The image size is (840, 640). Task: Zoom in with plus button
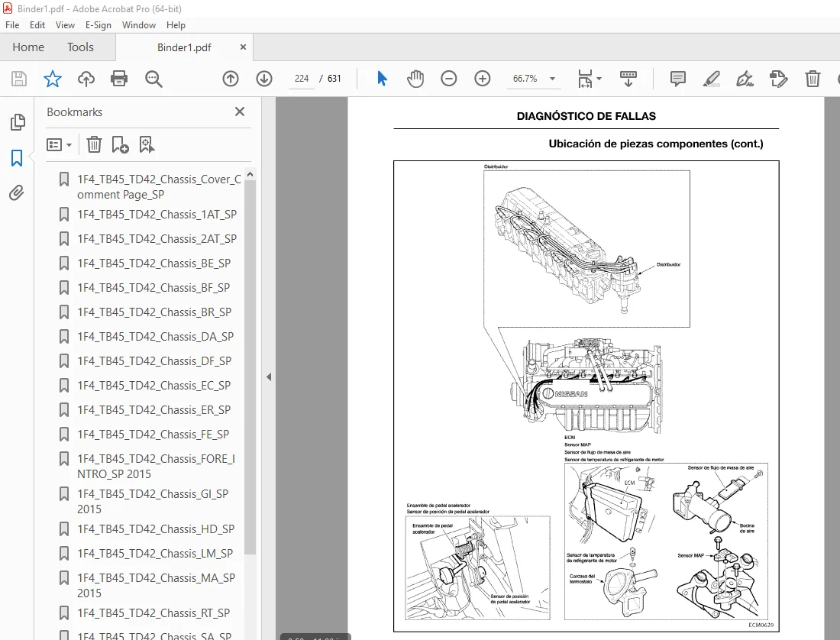coord(482,79)
